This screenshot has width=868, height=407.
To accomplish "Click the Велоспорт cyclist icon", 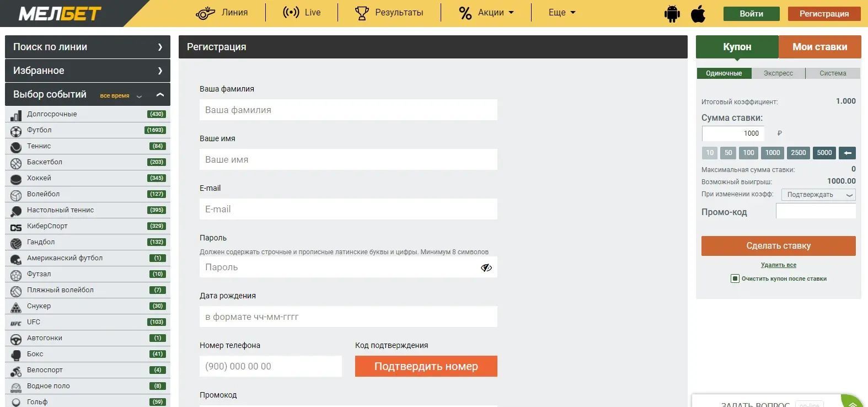I will (16, 371).
